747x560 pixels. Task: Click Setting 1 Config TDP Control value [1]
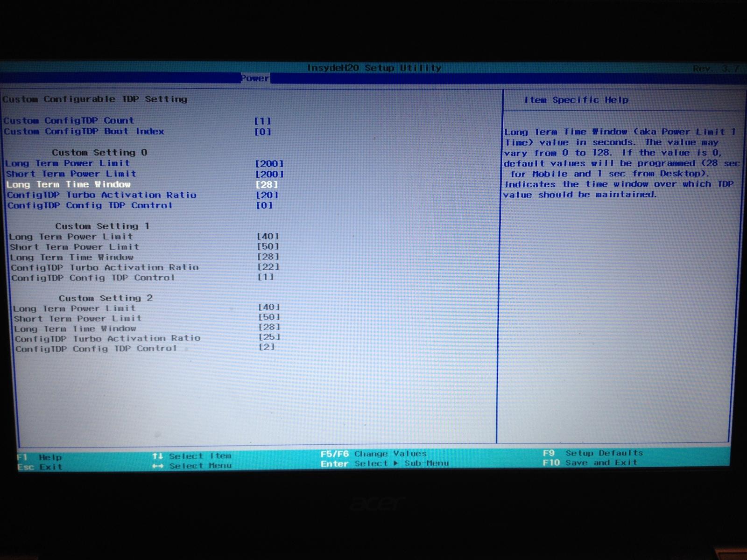click(266, 277)
